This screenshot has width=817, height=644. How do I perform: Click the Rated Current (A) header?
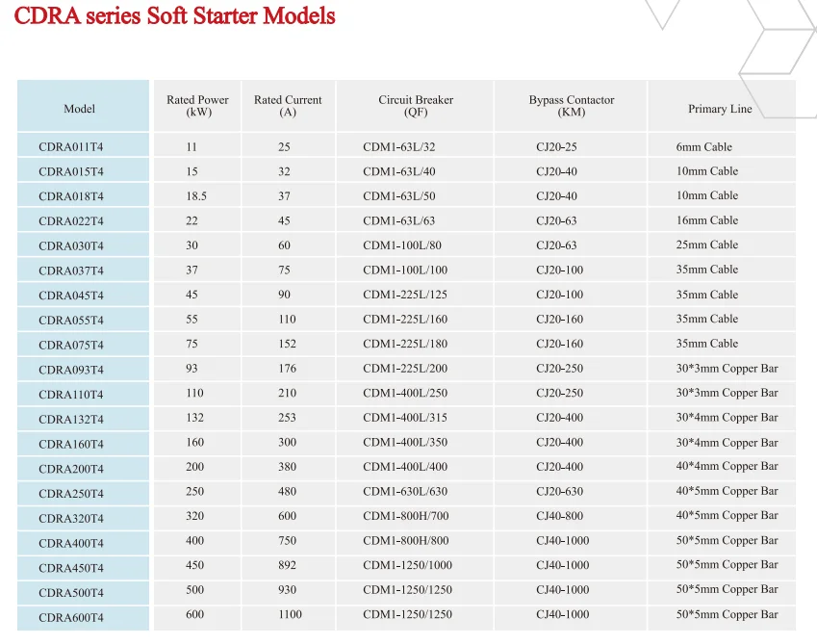(x=288, y=106)
